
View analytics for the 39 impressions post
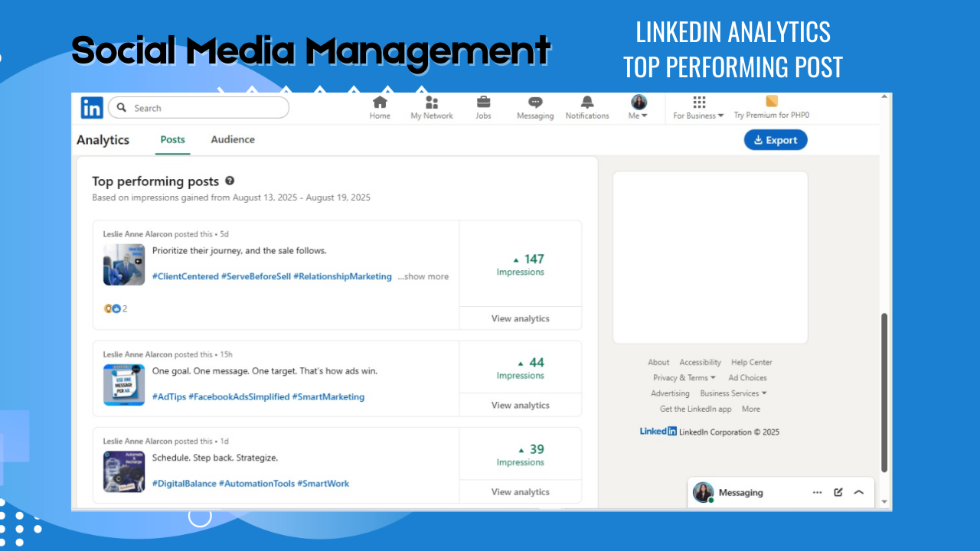tap(521, 492)
